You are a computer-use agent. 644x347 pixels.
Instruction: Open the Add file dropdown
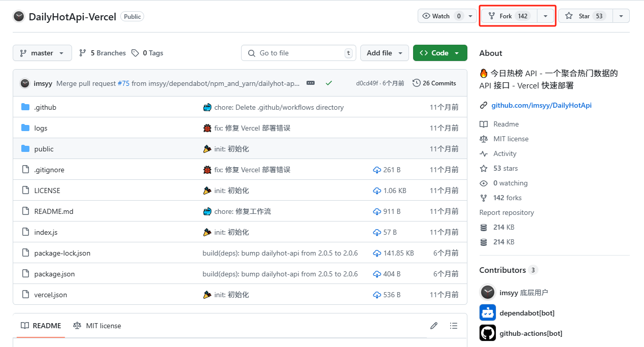[385, 53]
